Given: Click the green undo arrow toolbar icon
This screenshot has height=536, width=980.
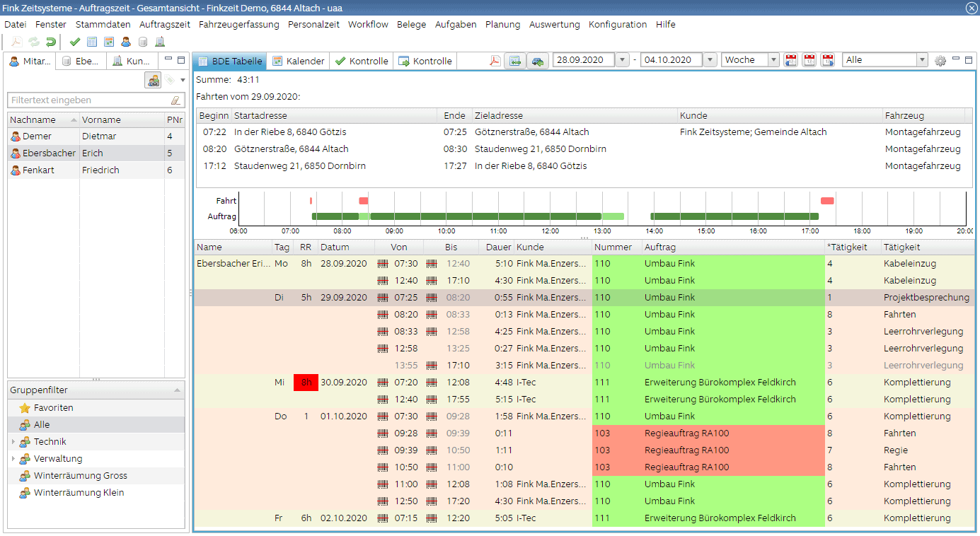Looking at the screenshot, I should pos(51,42).
